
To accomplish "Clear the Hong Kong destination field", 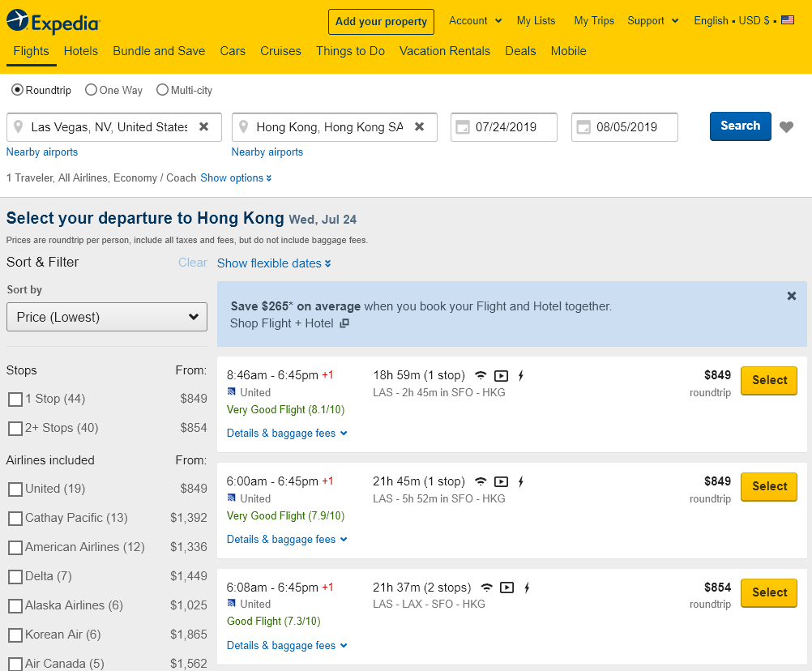I will tap(419, 127).
